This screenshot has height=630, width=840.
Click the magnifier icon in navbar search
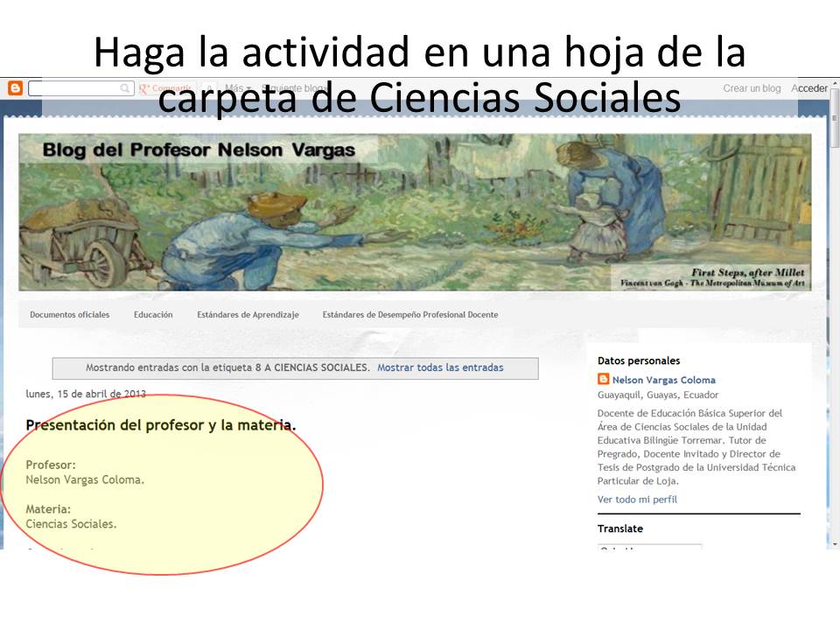[125, 88]
